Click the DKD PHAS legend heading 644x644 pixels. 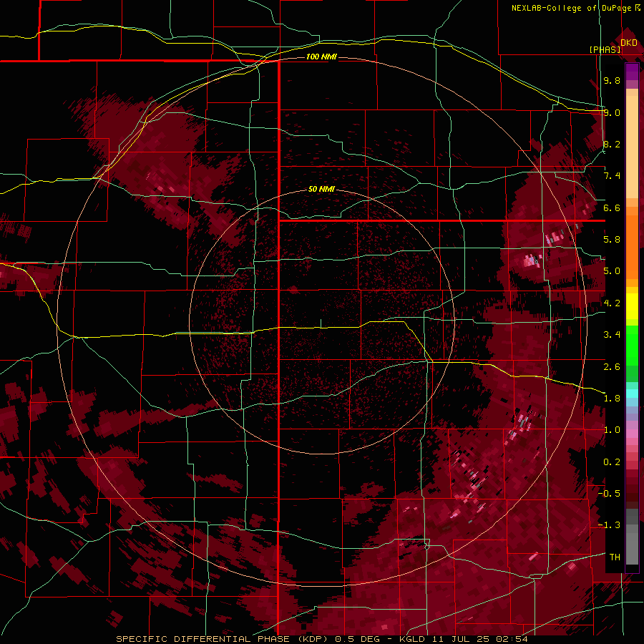[x=613, y=46]
